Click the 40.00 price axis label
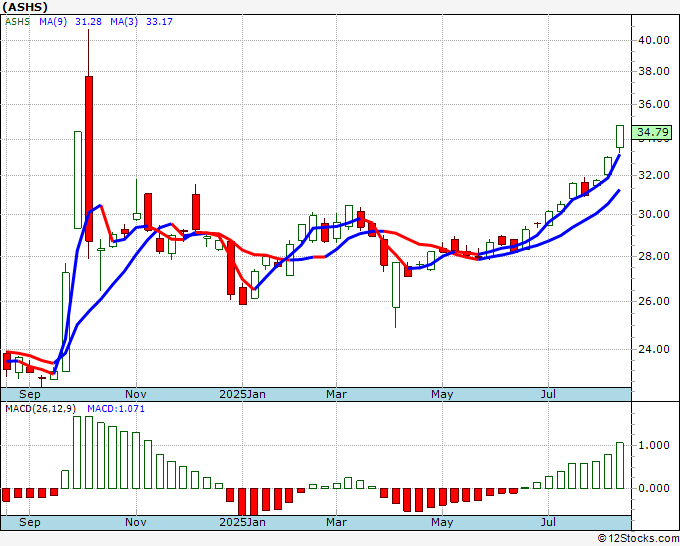680x546 pixels. (654, 40)
